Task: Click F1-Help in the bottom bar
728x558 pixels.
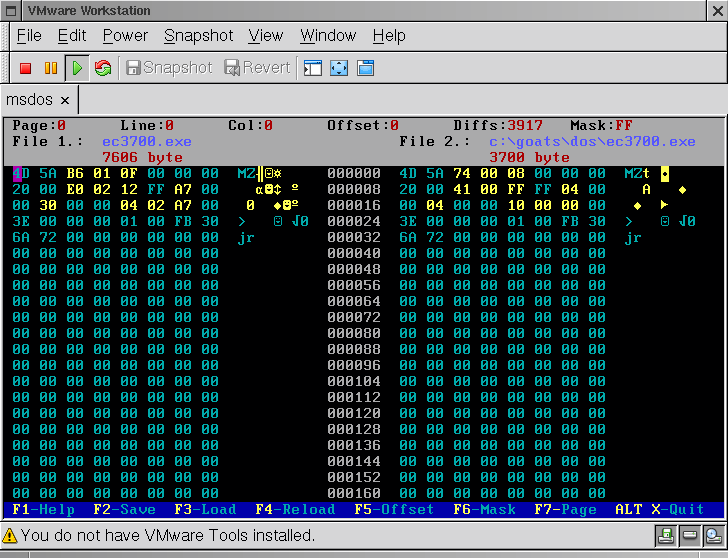Action: [x=43, y=510]
